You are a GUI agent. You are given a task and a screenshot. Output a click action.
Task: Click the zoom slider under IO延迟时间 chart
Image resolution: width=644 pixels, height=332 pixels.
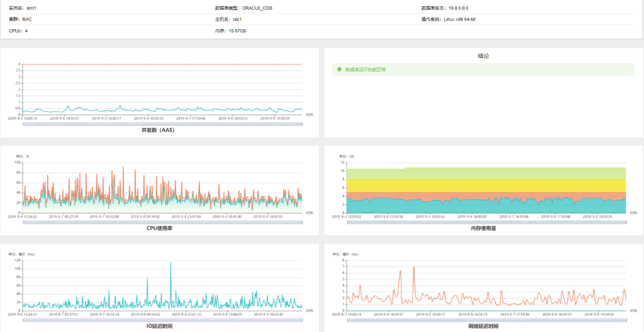pyautogui.click(x=163, y=320)
